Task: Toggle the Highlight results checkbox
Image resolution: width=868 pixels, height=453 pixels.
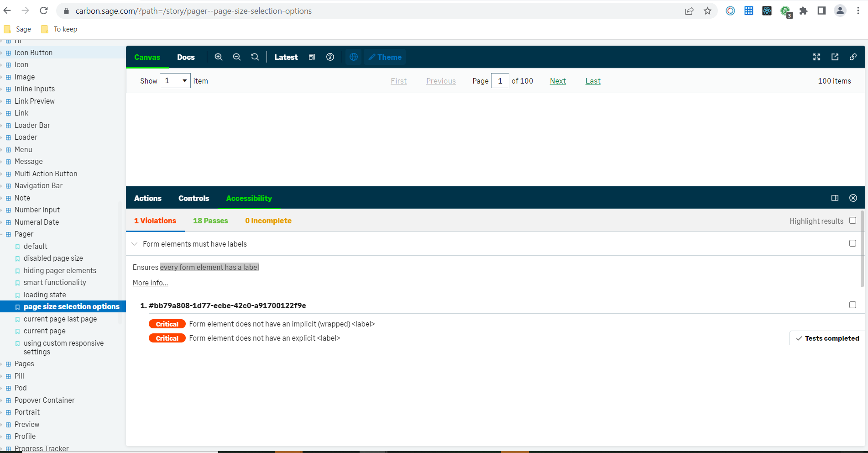Action: click(x=852, y=221)
